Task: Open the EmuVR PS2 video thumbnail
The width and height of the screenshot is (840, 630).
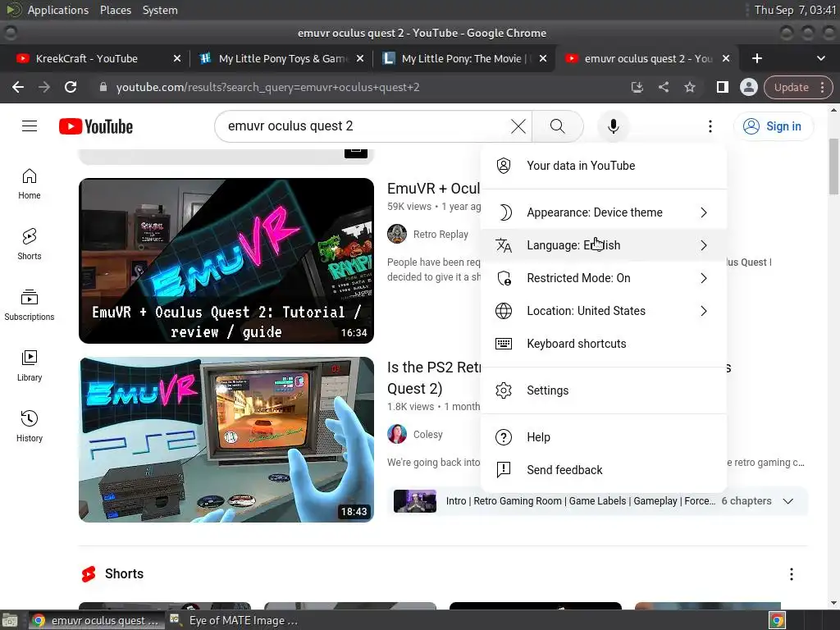Action: [x=226, y=440]
